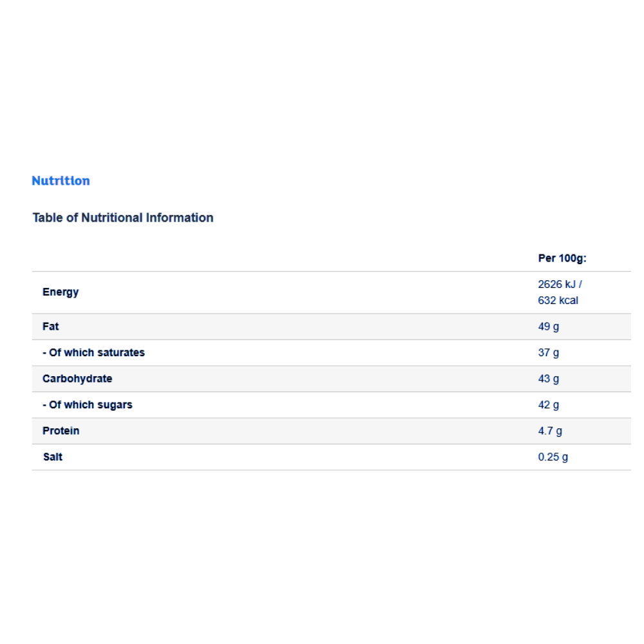
Task: Click the Fat row label
Action: (x=50, y=327)
